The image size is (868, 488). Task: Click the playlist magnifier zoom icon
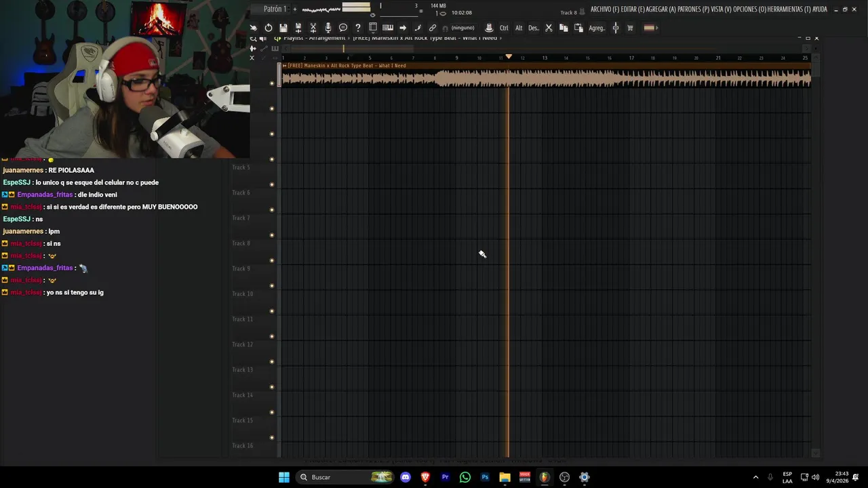(x=253, y=39)
